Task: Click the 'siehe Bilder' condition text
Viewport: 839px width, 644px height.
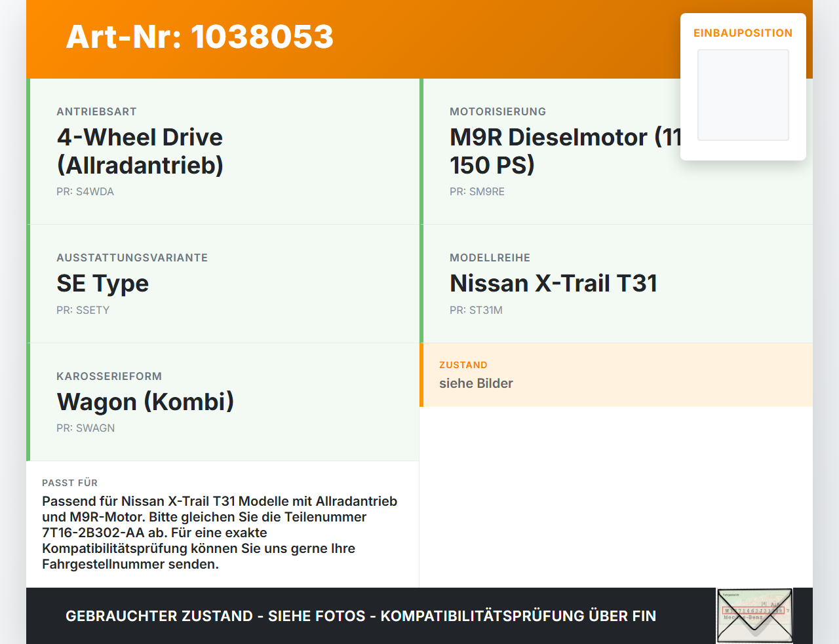Action: pyautogui.click(x=476, y=383)
